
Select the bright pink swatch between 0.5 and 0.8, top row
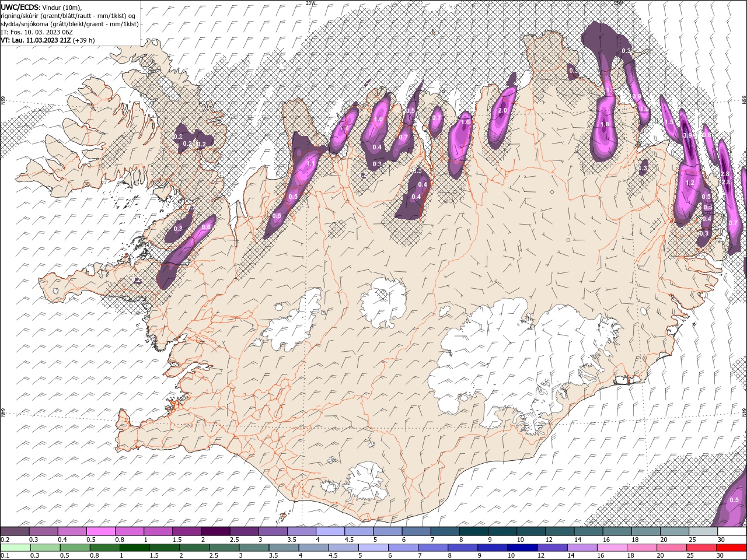[101, 531]
